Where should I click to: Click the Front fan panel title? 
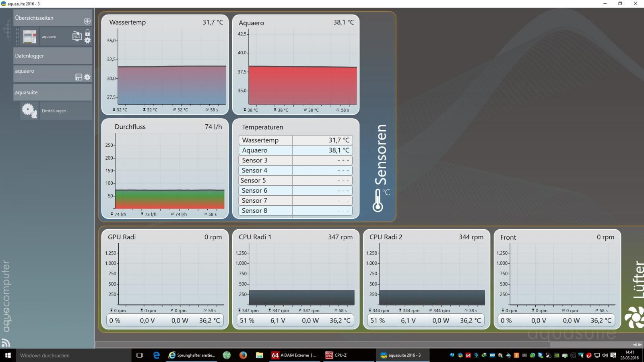tap(508, 237)
